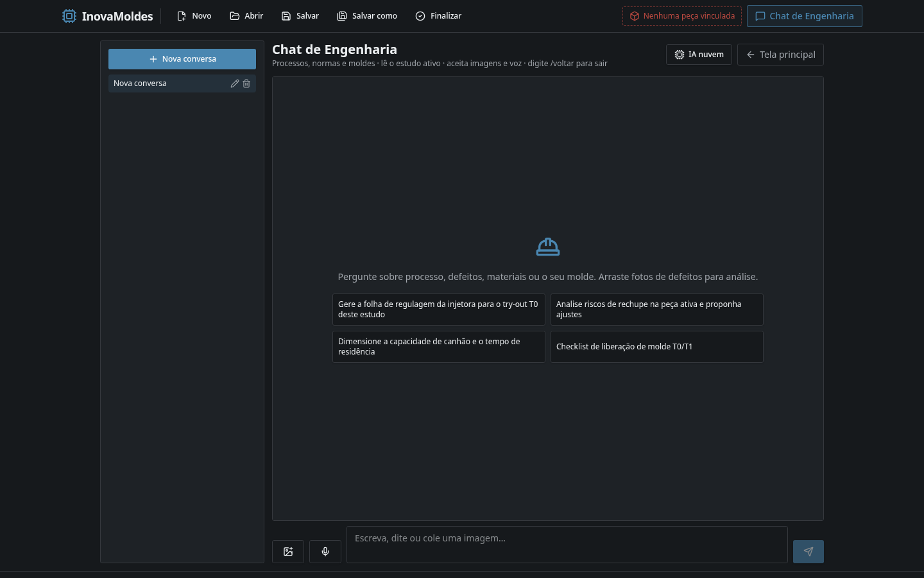The height and width of the screenshot is (578, 924).
Task: Send the message with paper-plane button
Action: [809, 552]
